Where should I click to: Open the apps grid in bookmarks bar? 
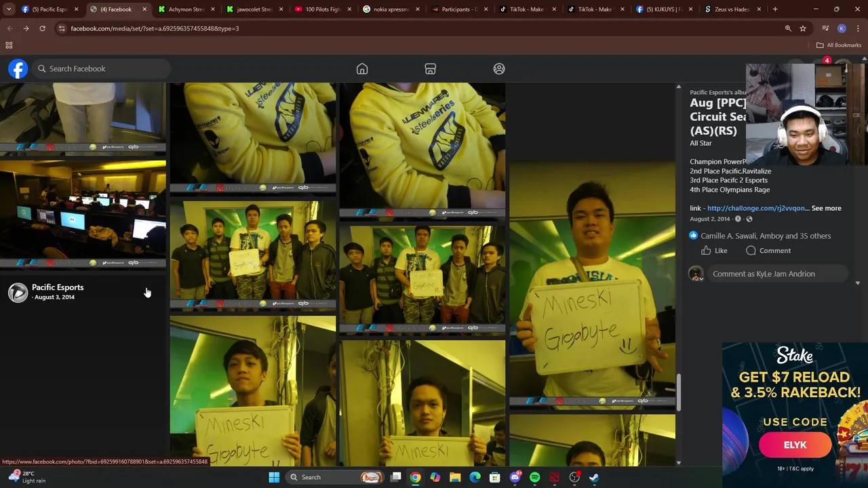tap(9, 45)
